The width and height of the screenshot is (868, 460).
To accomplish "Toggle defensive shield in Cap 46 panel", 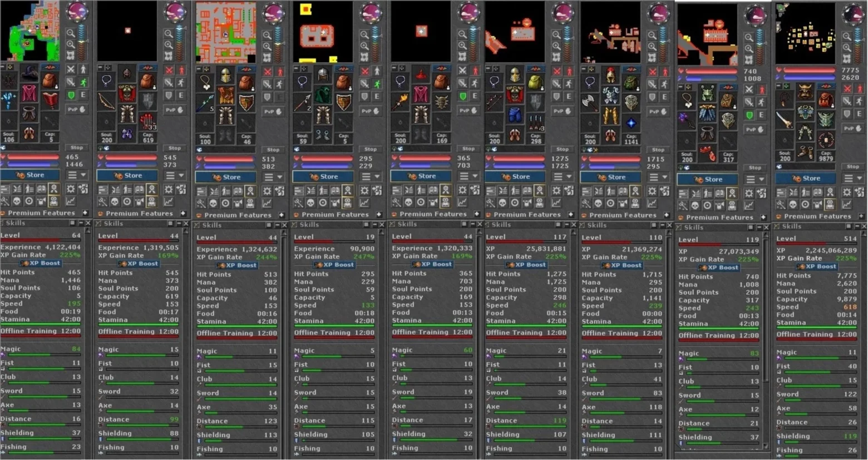I will click(268, 97).
